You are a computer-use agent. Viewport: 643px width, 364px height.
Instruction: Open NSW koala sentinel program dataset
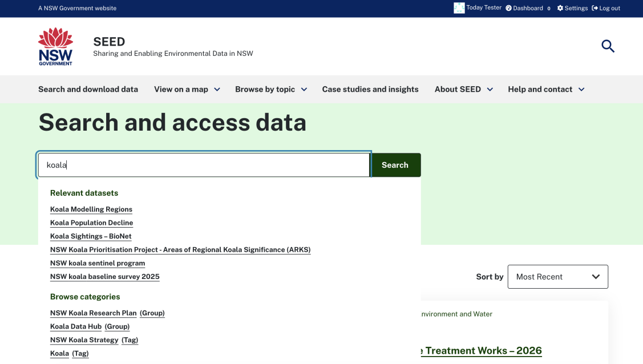(x=98, y=263)
